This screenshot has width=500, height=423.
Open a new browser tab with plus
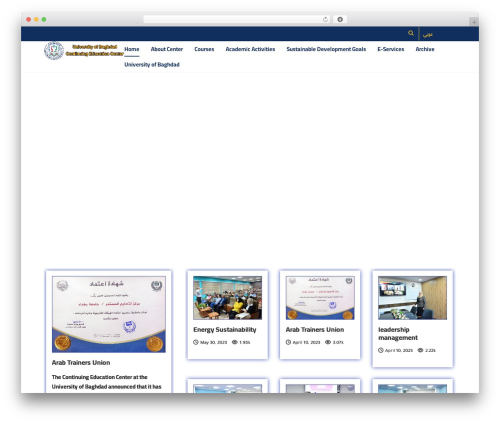tap(474, 22)
